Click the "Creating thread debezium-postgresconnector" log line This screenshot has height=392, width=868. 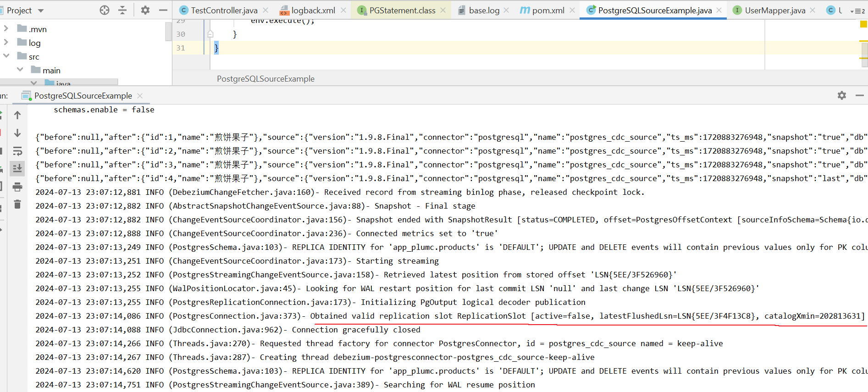pos(315,357)
